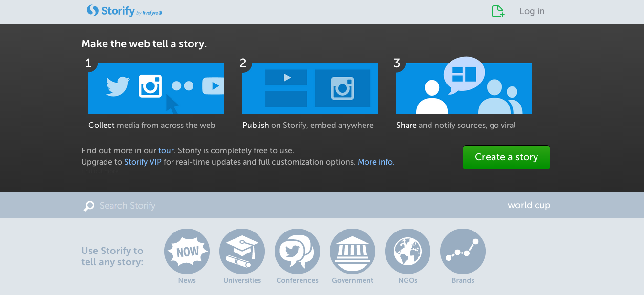Image resolution: width=644 pixels, height=295 pixels.
Task: Open the Brands graph icon
Action: coord(463,251)
